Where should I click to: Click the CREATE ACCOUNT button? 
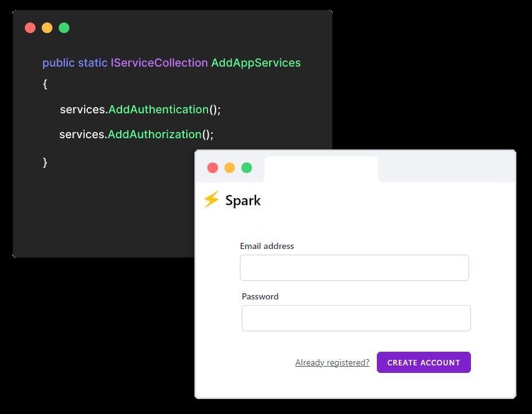click(x=424, y=362)
